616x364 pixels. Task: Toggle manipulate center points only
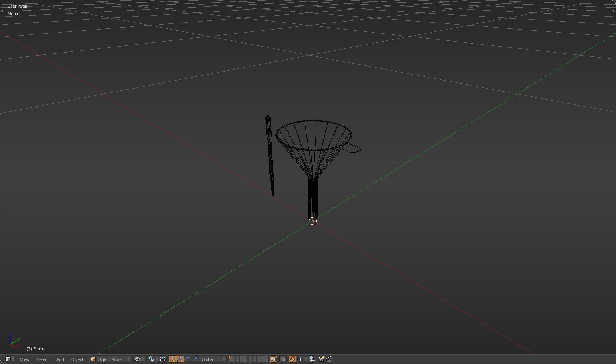(x=163, y=359)
